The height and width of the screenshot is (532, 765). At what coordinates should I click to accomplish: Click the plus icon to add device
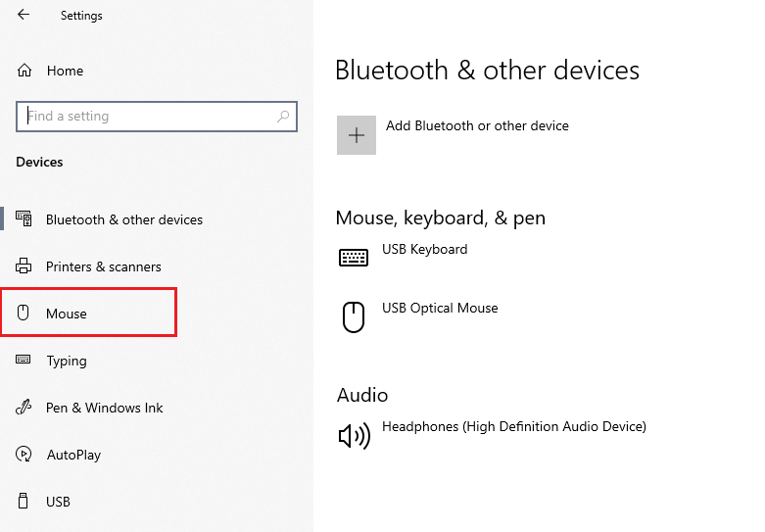point(357,135)
